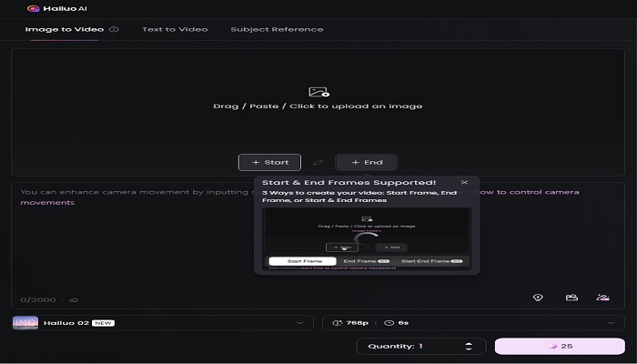Click the + Start frame button
637x364 pixels.
269,163
